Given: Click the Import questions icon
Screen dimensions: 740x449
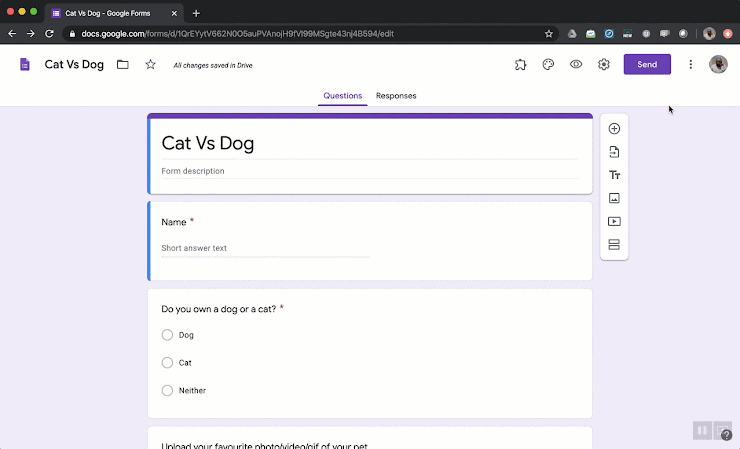Looking at the screenshot, I should coord(614,152).
